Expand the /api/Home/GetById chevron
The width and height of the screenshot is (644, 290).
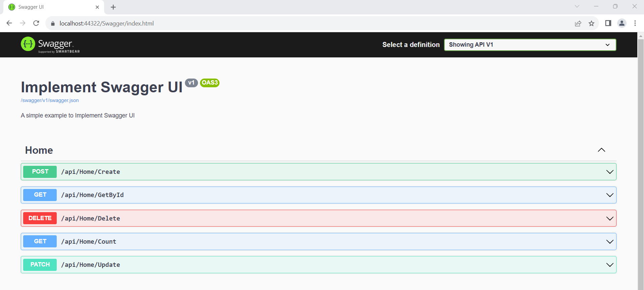point(610,195)
